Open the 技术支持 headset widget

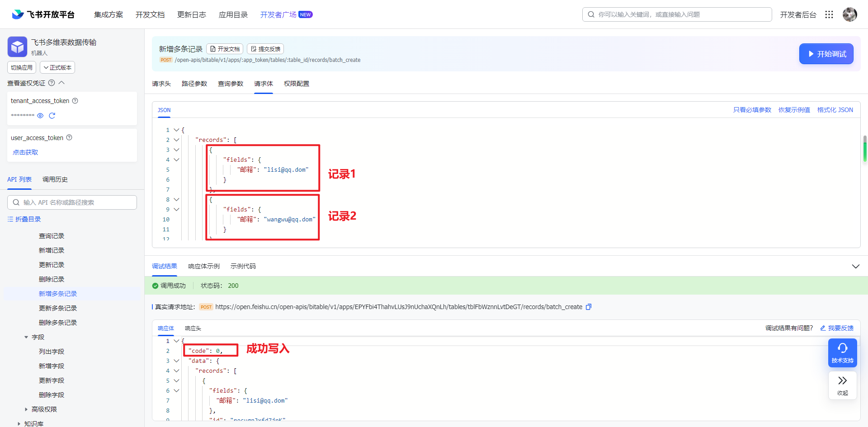coord(843,353)
